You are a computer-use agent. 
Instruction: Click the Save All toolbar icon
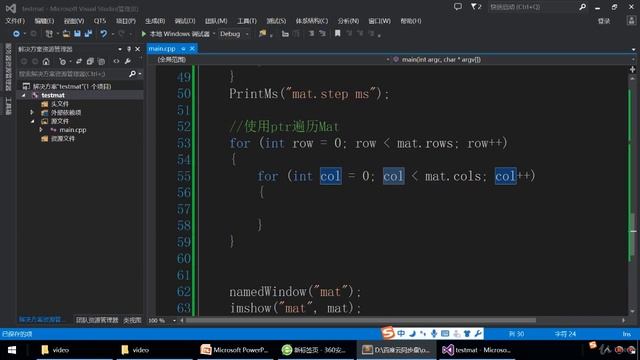(x=88, y=34)
